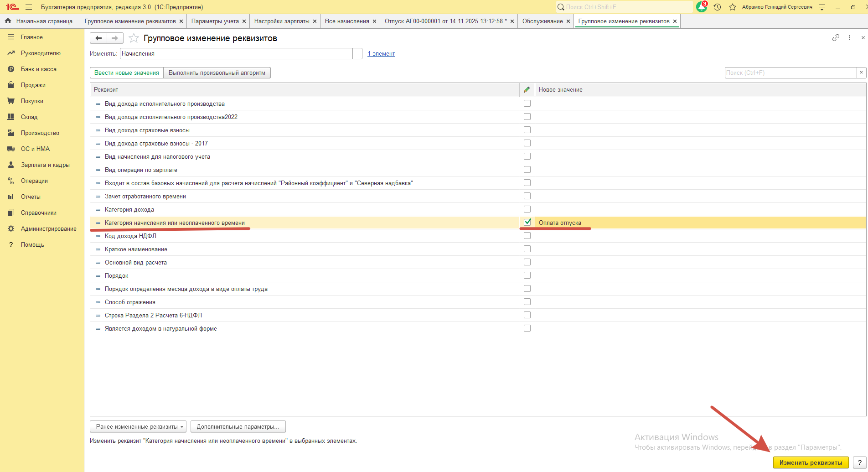Click the notifications bell icon

[702, 7]
